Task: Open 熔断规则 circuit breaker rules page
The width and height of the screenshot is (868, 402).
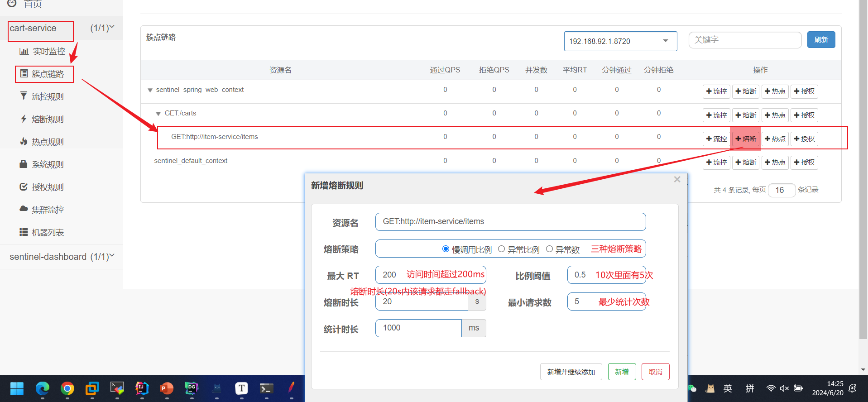Action: tap(43, 119)
